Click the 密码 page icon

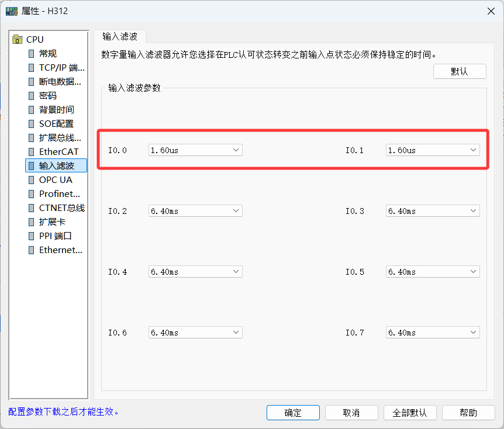point(31,95)
